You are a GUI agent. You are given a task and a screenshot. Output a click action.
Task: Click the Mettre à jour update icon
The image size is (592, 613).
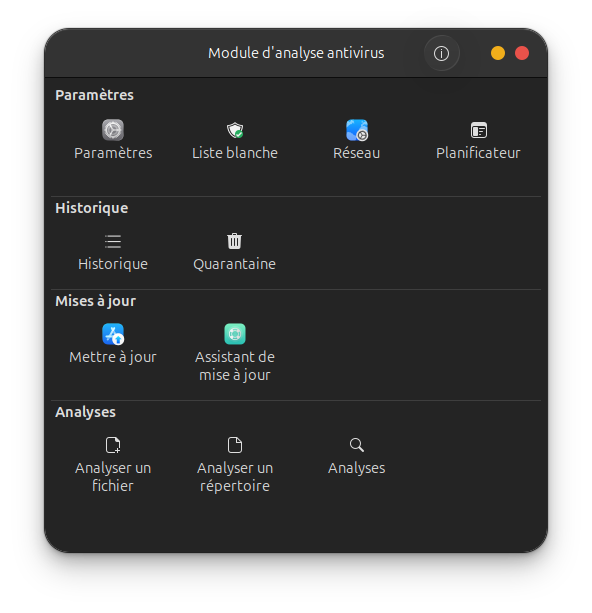113,334
